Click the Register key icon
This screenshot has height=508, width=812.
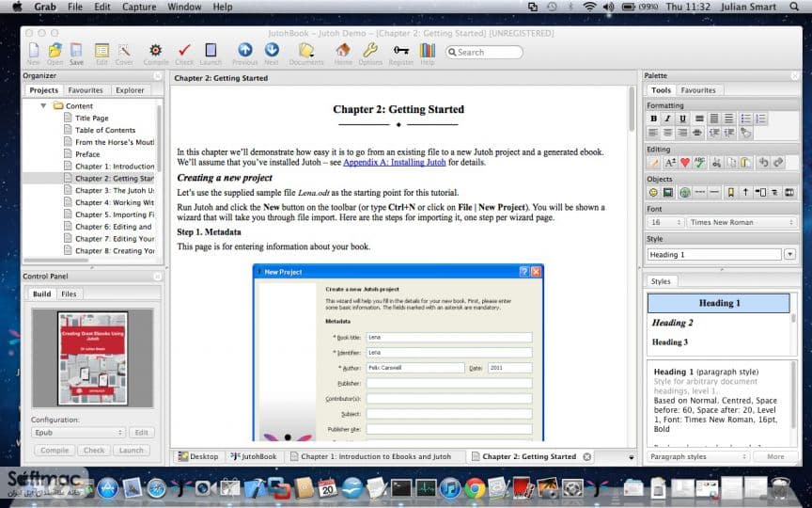point(400,50)
